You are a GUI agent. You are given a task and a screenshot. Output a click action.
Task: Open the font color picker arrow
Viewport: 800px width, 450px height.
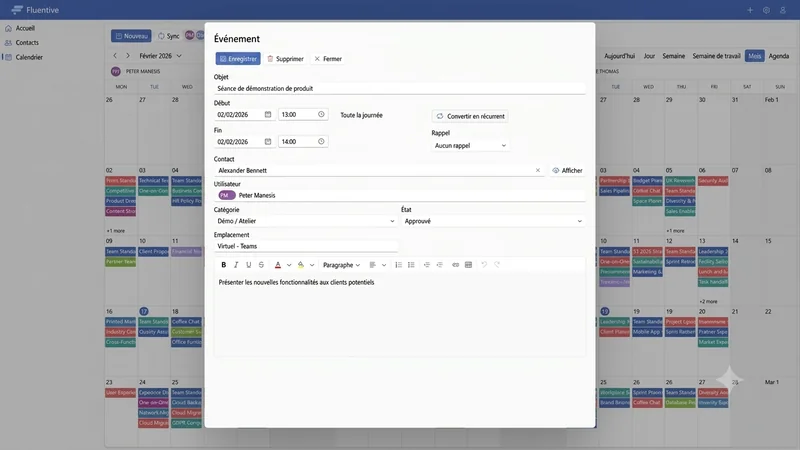[x=289, y=265]
